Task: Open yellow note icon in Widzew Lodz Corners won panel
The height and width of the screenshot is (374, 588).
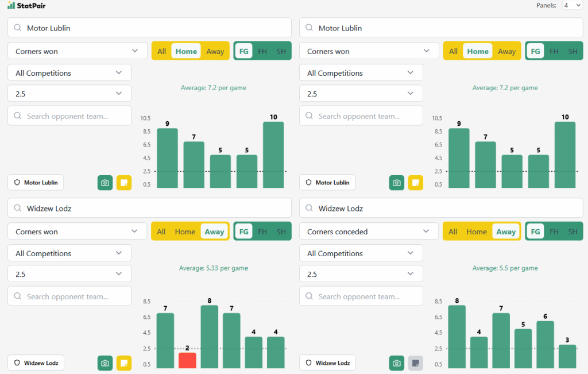Action: coord(123,363)
